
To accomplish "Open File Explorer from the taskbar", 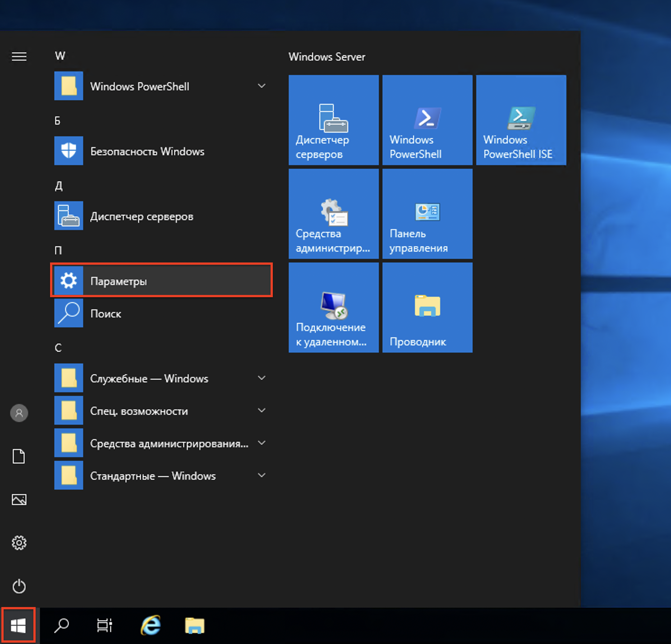I will 195,626.
